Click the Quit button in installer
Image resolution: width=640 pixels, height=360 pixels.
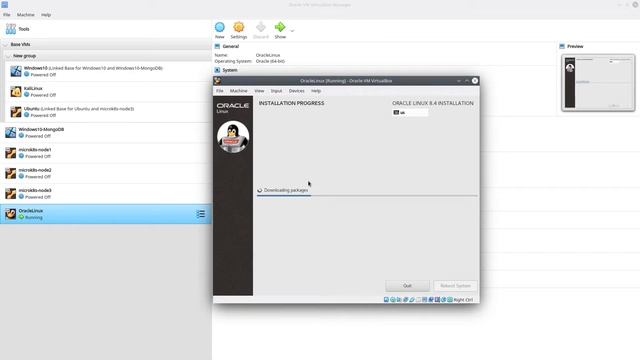(407, 286)
